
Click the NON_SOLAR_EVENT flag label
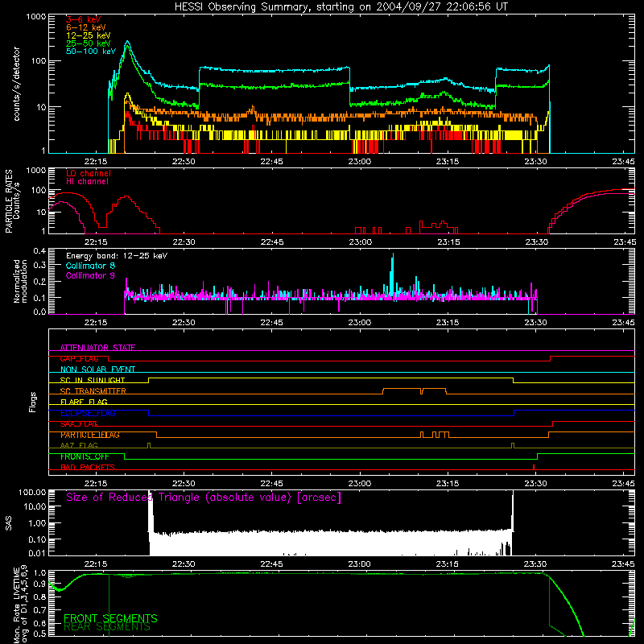click(x=97, y=369)
